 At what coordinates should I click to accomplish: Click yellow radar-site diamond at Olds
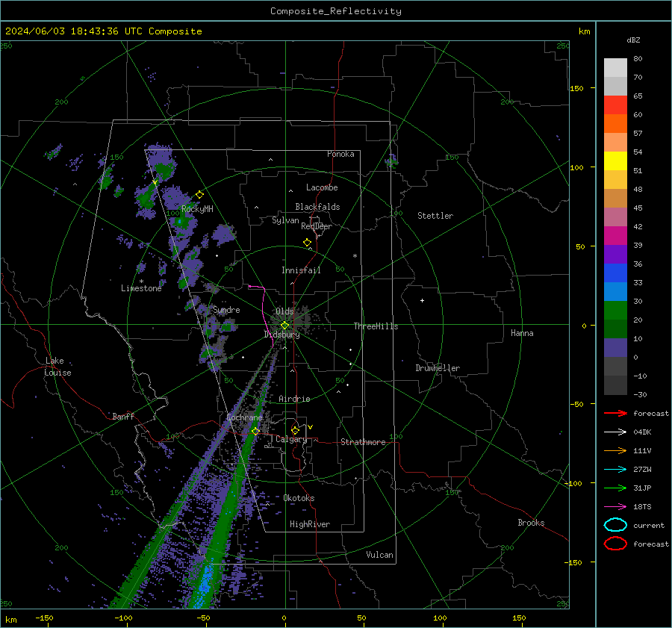(284, 326)
